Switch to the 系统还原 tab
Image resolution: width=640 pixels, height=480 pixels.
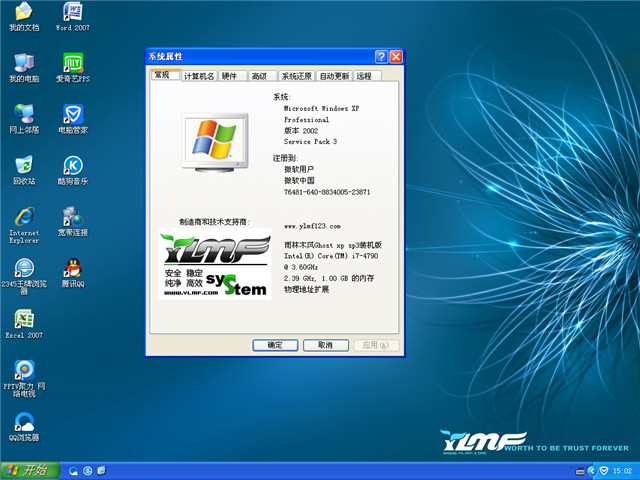click(297, 76)
